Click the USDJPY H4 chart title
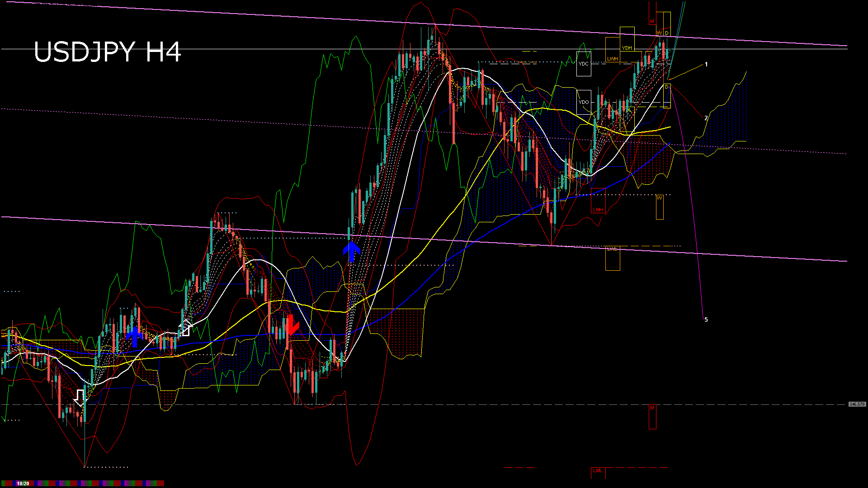 [x=108, y=52]
